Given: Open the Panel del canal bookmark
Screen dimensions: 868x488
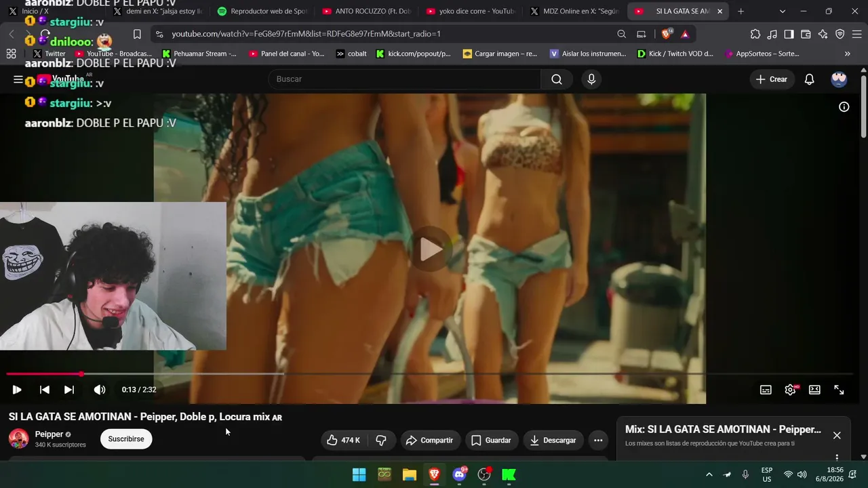Looking at the screenshot, I should tap(286, 54).
